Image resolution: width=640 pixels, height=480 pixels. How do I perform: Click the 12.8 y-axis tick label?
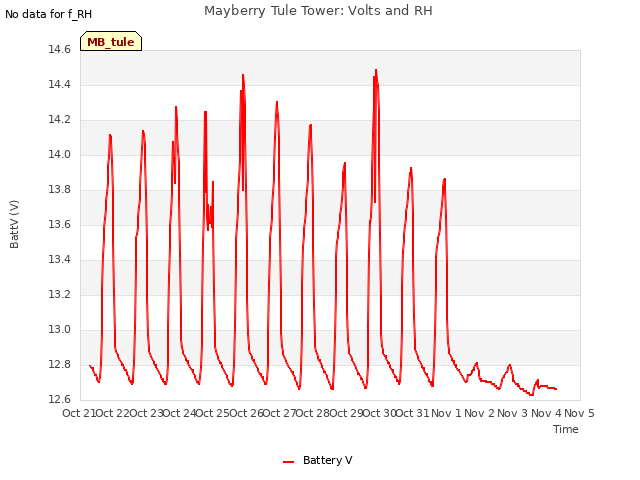60,364
